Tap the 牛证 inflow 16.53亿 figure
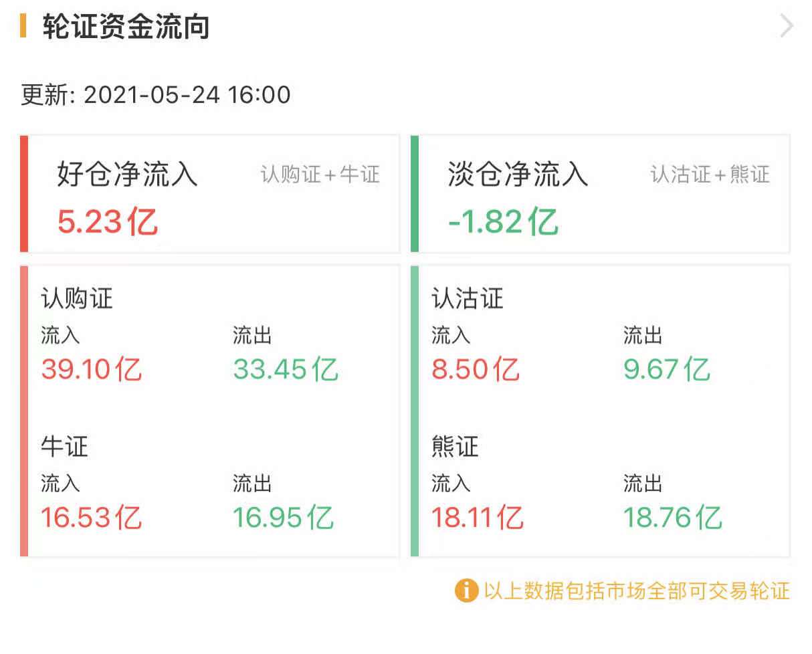 [x=92, y=518]
